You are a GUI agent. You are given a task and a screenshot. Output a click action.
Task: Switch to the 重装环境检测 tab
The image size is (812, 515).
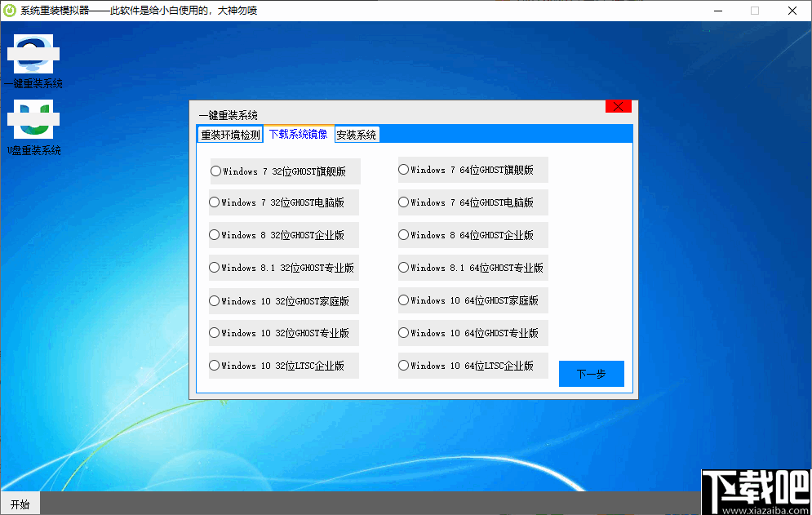click(x=229, y=134)
